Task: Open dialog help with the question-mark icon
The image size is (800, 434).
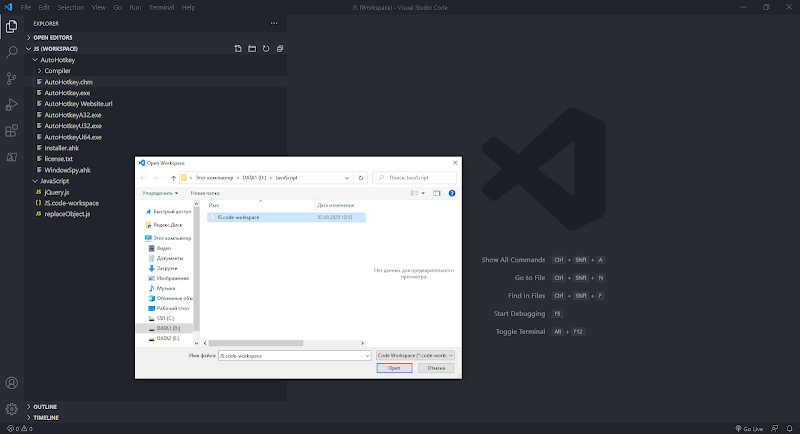Action: (452, 193)
